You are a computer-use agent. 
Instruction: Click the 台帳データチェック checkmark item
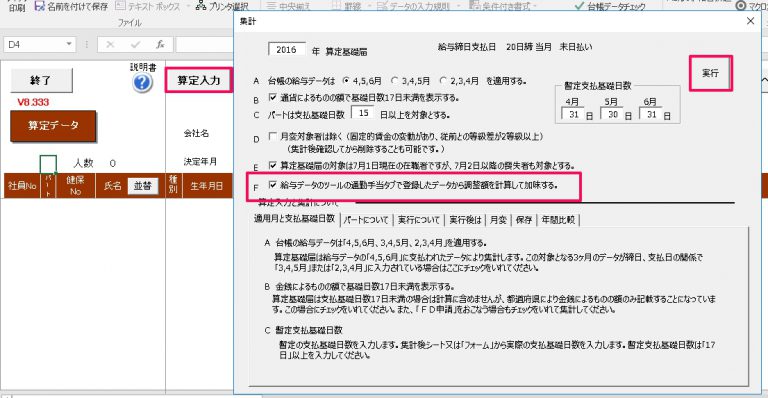[610, 6]
